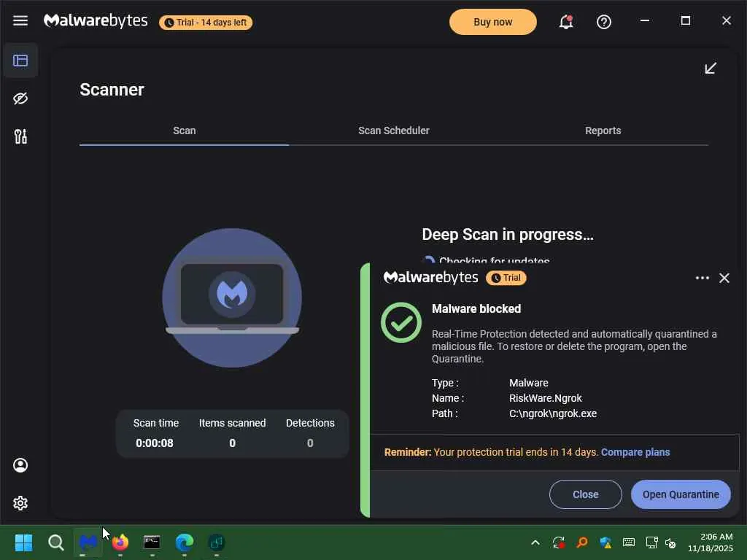
Task: Open the terminal window from the taskbar
Action: 152,542
